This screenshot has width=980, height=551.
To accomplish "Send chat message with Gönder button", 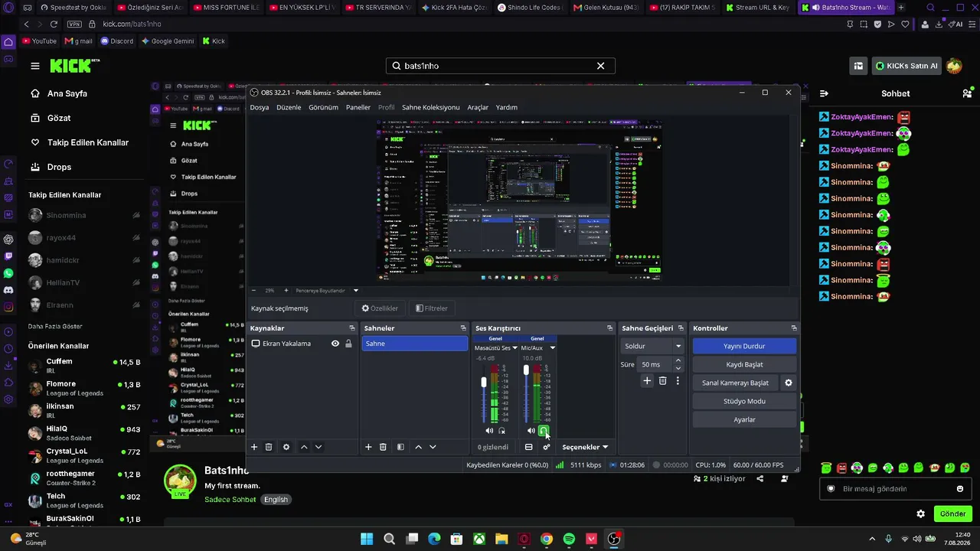I will click(952, 514).
